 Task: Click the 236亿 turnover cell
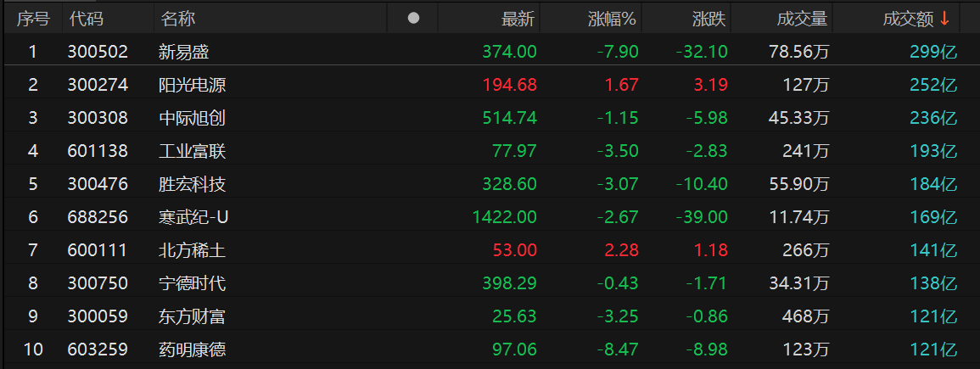coord(933,118)
